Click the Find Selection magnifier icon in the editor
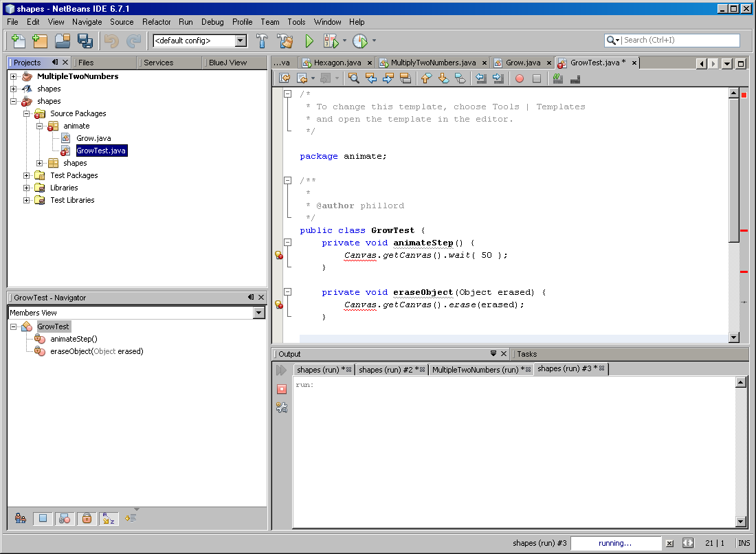Viewport: 756px width, 554px height. [x=354, y=78]
